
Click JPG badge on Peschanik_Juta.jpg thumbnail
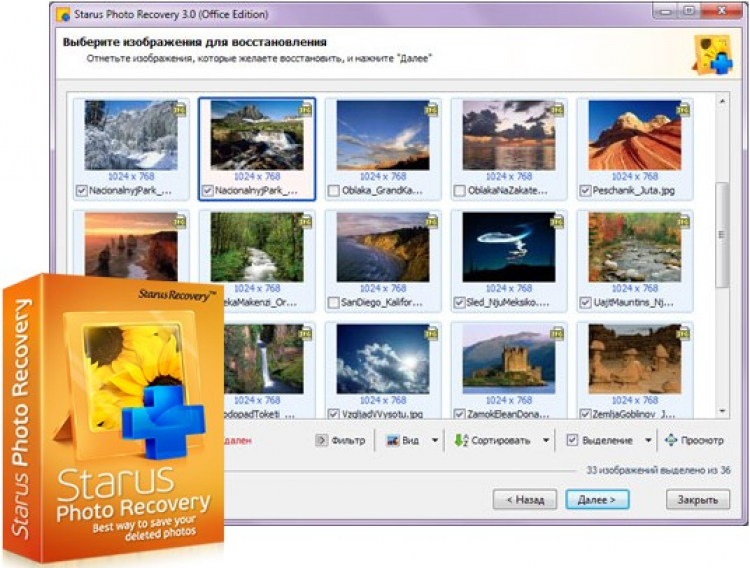click(683, 110)
